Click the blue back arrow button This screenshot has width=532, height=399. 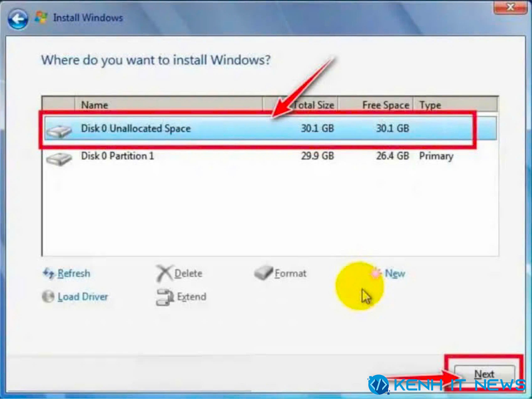tap(18, 19)
